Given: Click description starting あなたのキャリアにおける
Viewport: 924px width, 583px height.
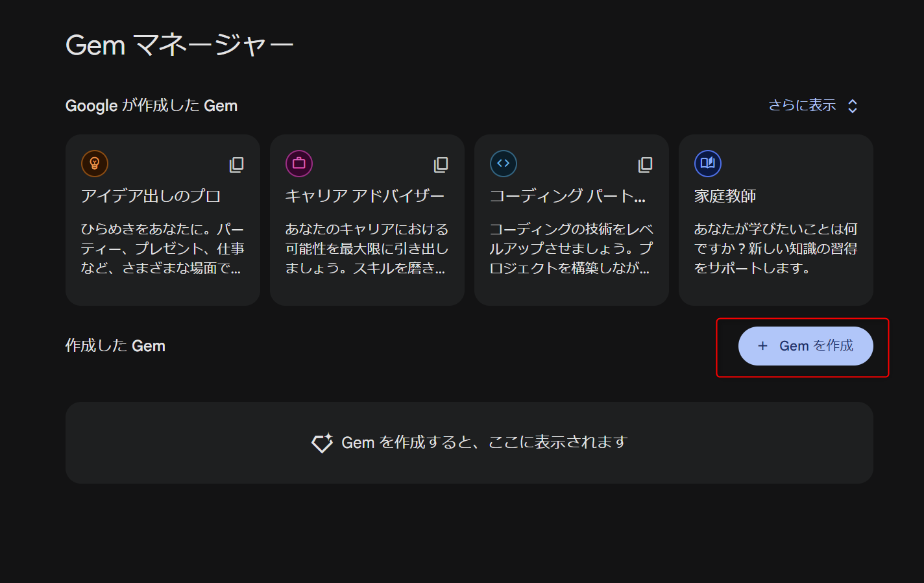Looking at the screenshot, I should 367,249.
